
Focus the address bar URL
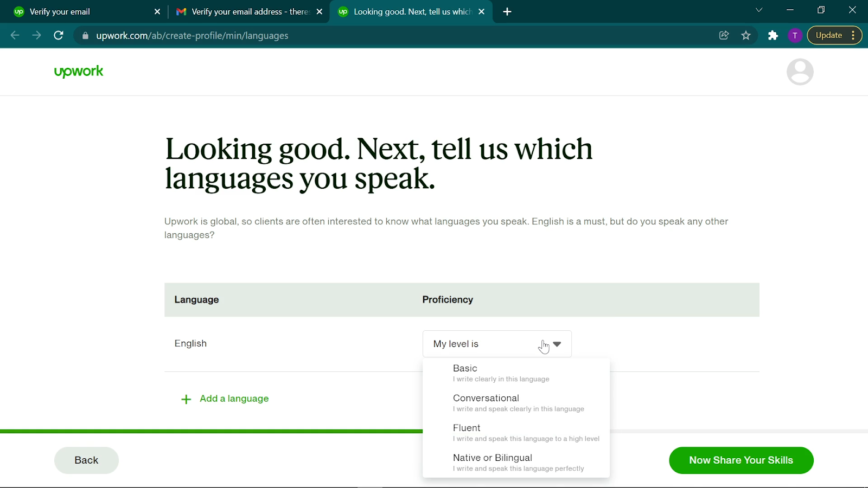pyautogui.click(x=192, y=36)
